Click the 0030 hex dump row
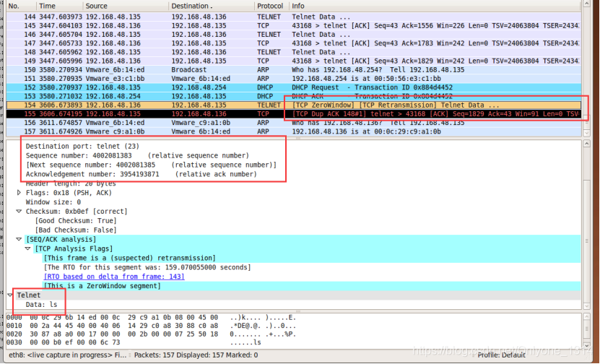Screen dimensions: 600x364 [x=134, y=342]
